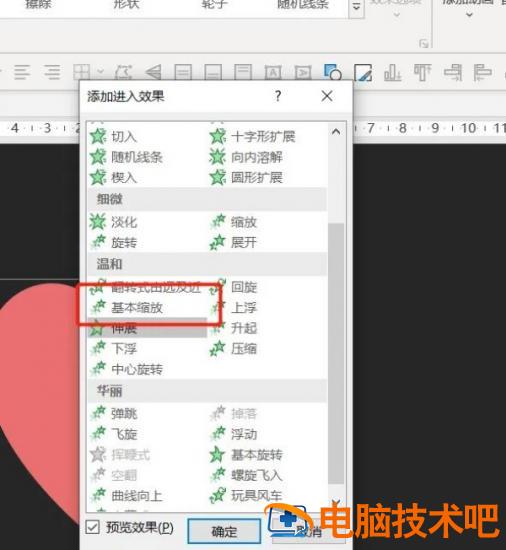Close the 添加进入效果 dialog
Image resolution: width=506 pixels, height=550 pixels.
pos(327,96)
